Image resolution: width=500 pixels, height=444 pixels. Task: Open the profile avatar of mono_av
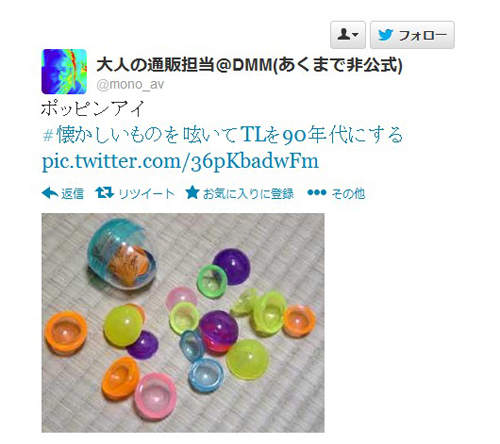click(64, 71)
